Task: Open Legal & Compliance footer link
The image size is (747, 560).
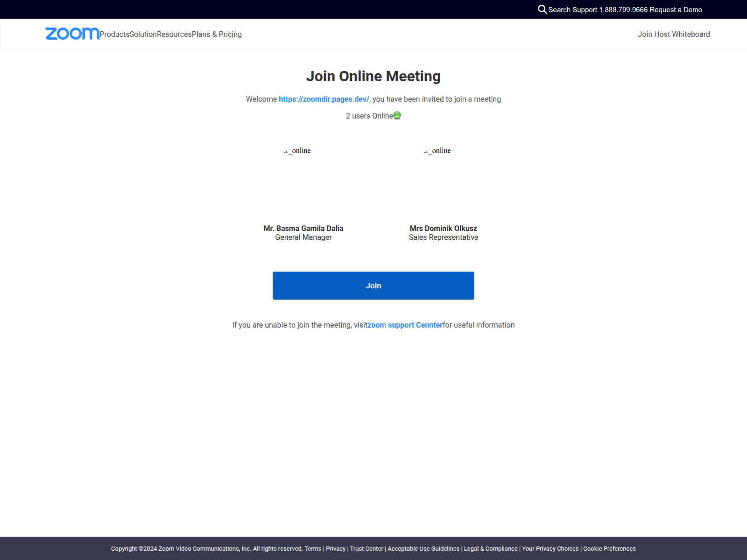Action: tap(491, 549)
